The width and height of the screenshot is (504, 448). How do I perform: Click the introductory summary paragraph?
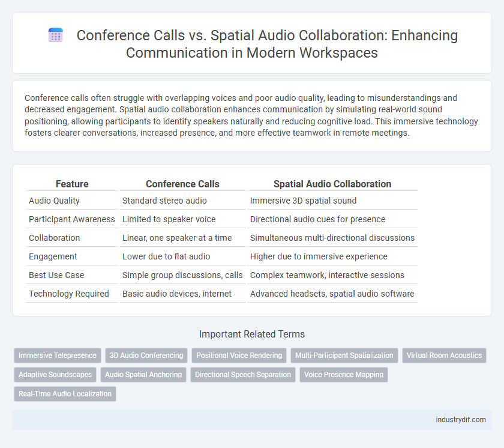[252, 116]
